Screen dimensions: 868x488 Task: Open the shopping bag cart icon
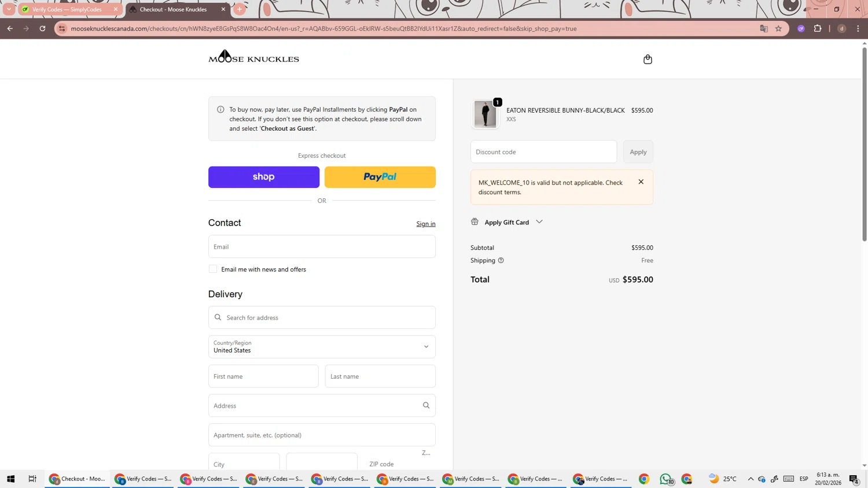(x=648, y=59)
